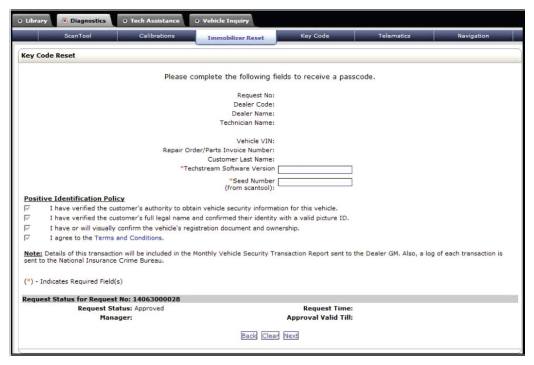Click the 'Dealer Name:' label

click(x=253, y=114)
